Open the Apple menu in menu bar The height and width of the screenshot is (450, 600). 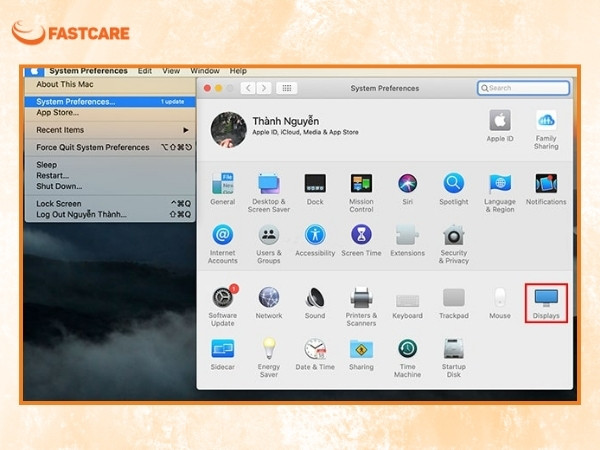(34, 71)
